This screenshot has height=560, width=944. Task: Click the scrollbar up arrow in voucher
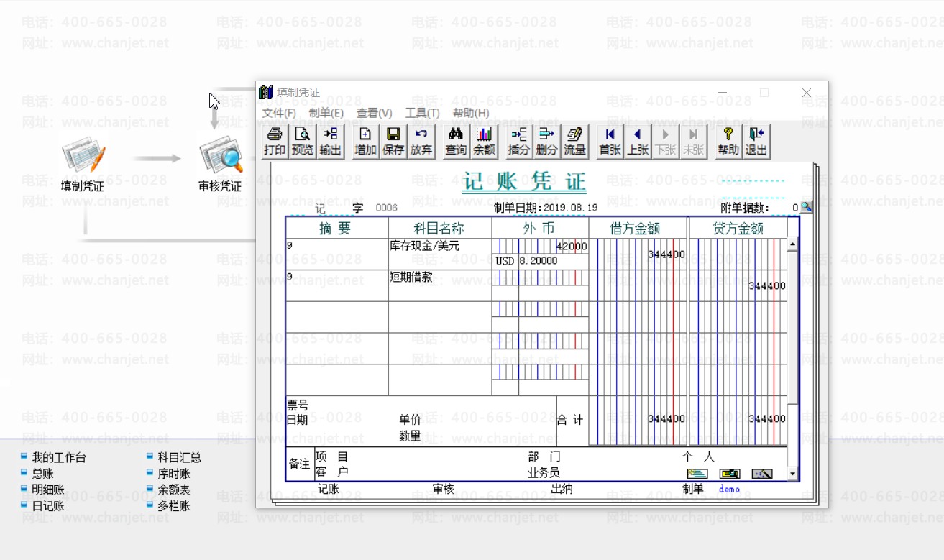[x=793, y=245]
